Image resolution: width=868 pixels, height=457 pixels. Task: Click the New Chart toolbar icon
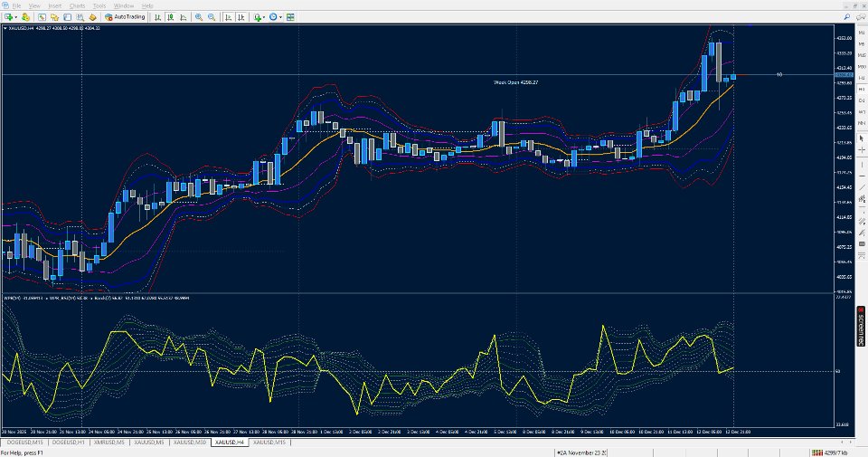(9, 17)
